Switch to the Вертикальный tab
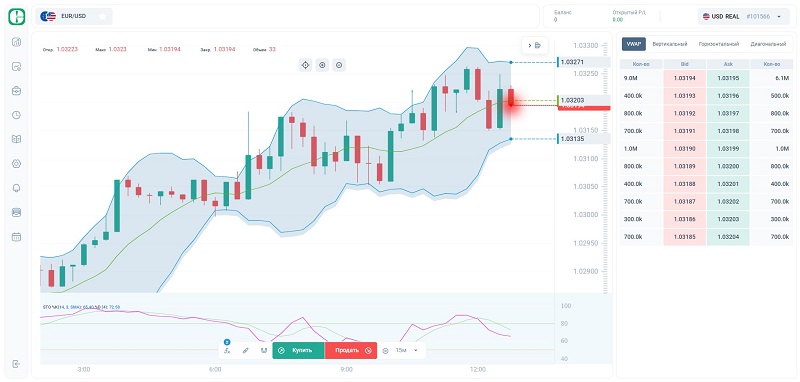The image size is (800, 382). pyautogui.click(x=669, y=44)
